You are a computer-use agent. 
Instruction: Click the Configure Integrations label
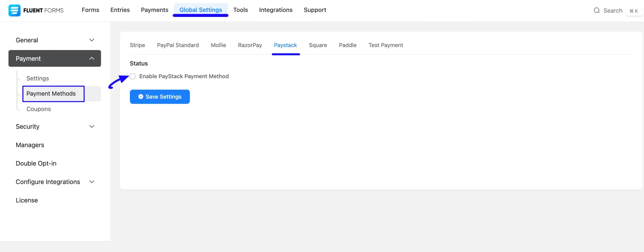(48, 182)
